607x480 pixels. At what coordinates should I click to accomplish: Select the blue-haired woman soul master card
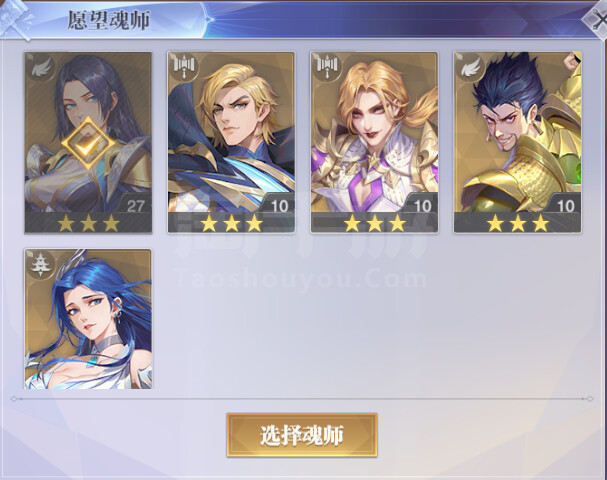[88, 319]
